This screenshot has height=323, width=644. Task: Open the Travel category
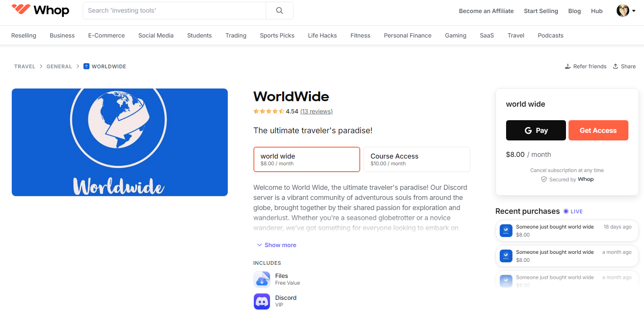click(516, 35)
